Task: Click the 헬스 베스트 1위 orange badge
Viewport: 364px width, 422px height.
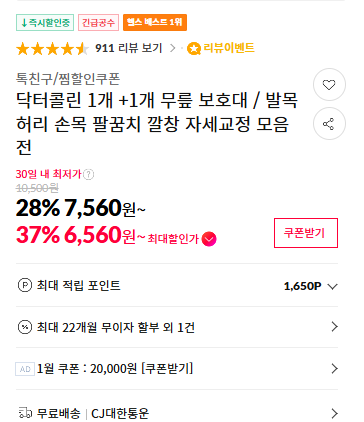Action: pyautogui.click(x=155, y=23)
